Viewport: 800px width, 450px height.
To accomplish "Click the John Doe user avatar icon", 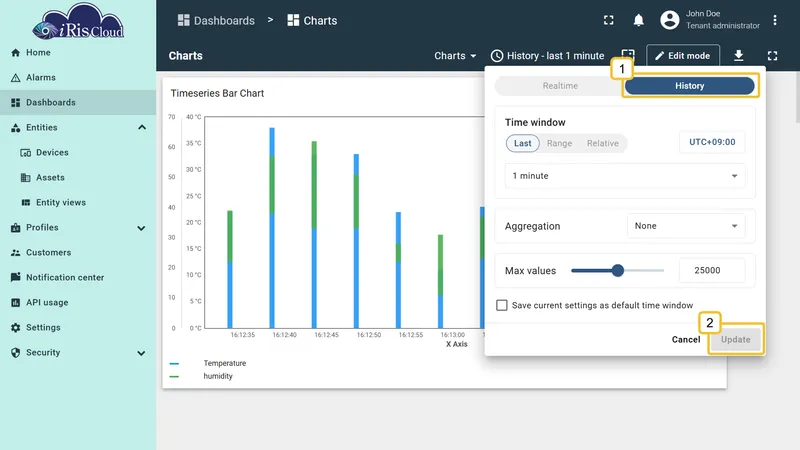I will (669, 20).
